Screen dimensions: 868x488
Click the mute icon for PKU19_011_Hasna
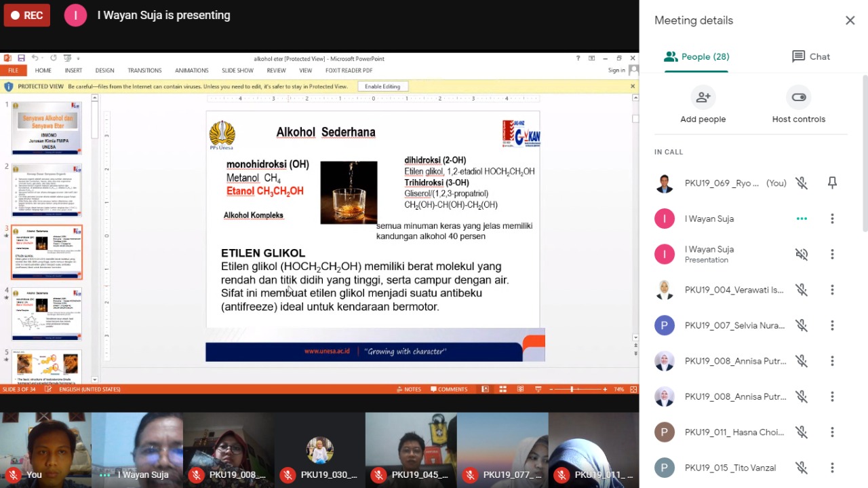coord(802,432)
